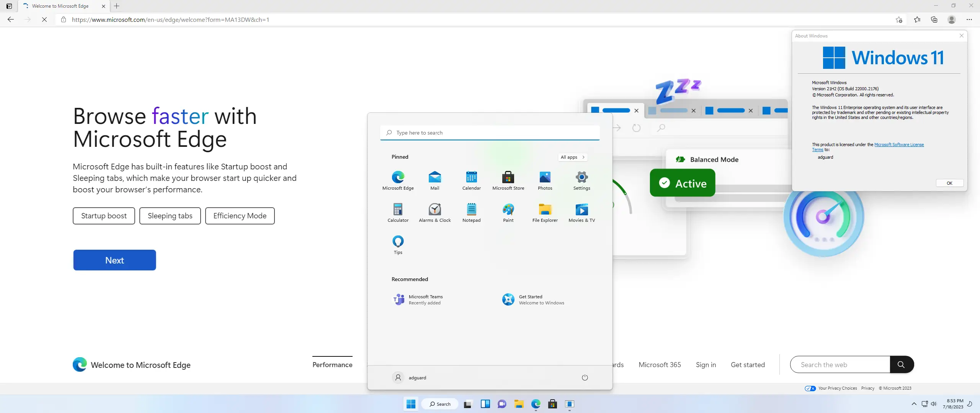Open Microsoft Software License Terms link
This screenshot has height=413, width=980.
point(898,145)
